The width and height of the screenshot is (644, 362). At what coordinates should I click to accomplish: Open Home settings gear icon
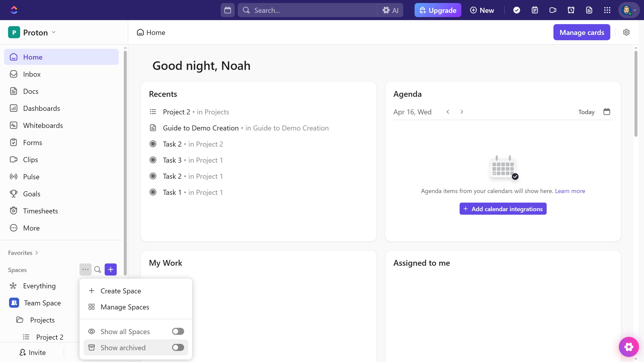pyautogui.click(x=626, y=32)
